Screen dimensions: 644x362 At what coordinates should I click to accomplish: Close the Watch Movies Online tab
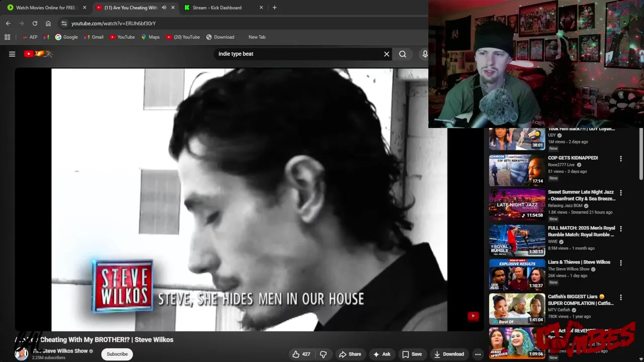tap(85, 8)
